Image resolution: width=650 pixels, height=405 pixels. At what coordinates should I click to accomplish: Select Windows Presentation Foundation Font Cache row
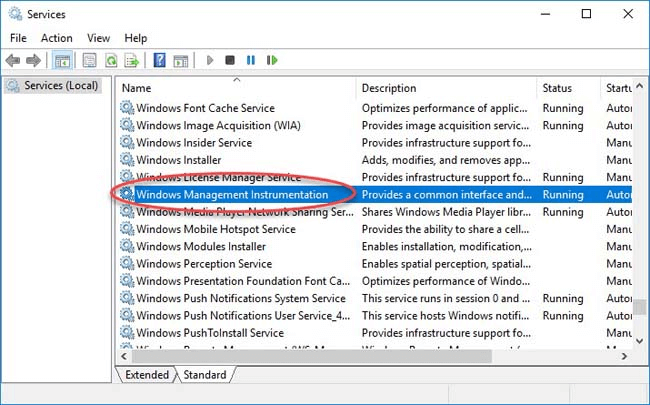point(375,281)
